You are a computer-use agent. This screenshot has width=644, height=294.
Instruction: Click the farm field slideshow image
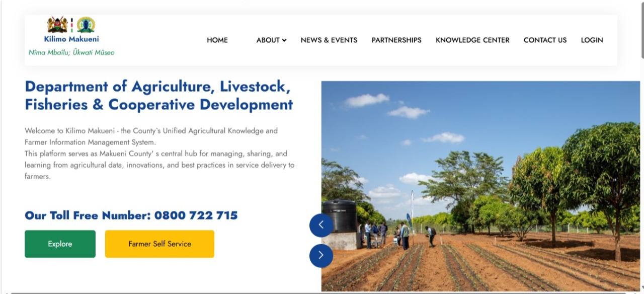click(480, 186)
